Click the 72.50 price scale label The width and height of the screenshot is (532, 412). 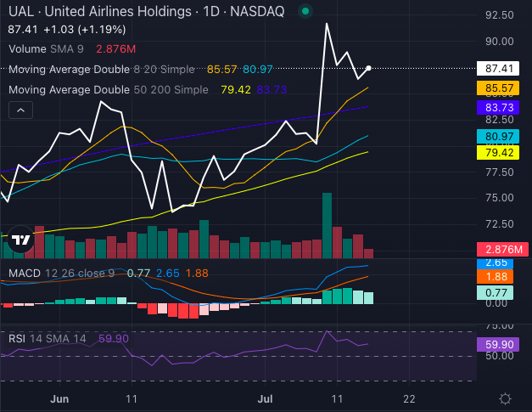coord(500,223)
